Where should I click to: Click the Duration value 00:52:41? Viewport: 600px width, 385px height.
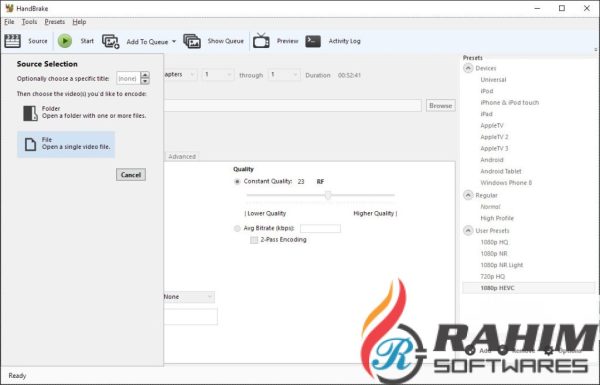click(x=349, y=75)
